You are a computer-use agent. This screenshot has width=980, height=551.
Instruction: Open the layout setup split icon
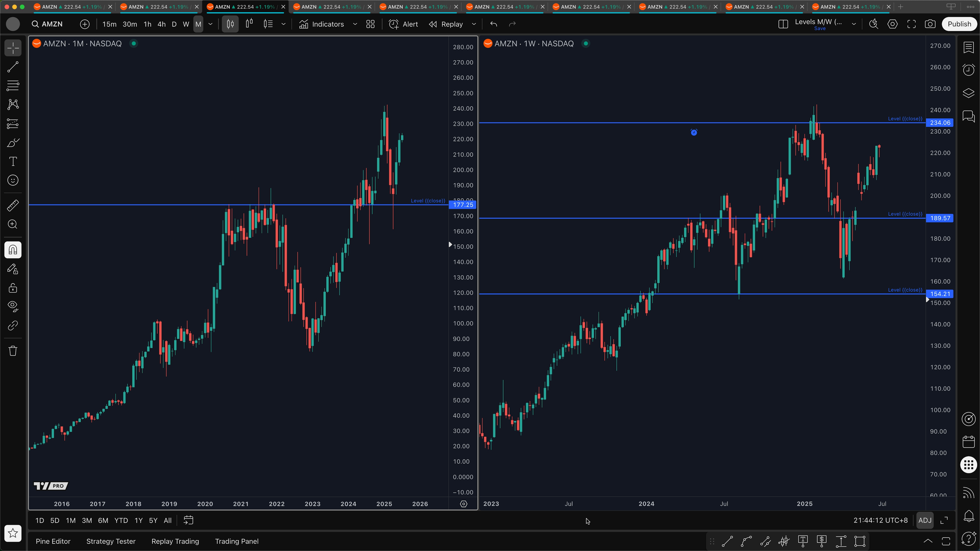pos(783,24)
